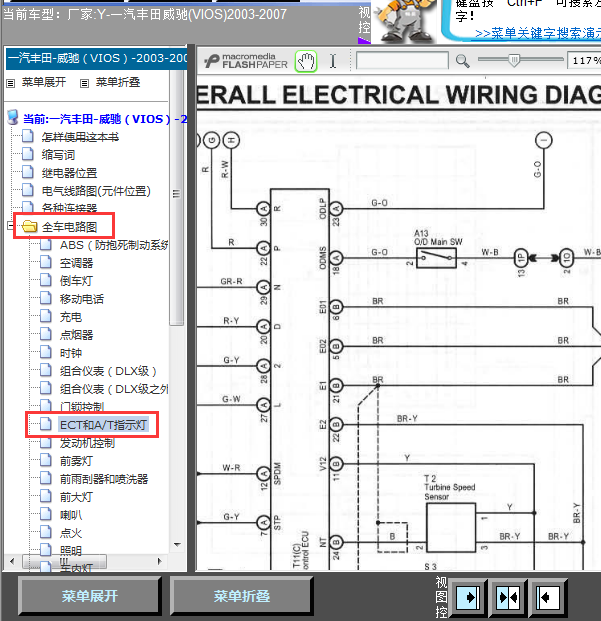
Task: Open 电气线路图(元件位置) page
Action: pos(96,191)
